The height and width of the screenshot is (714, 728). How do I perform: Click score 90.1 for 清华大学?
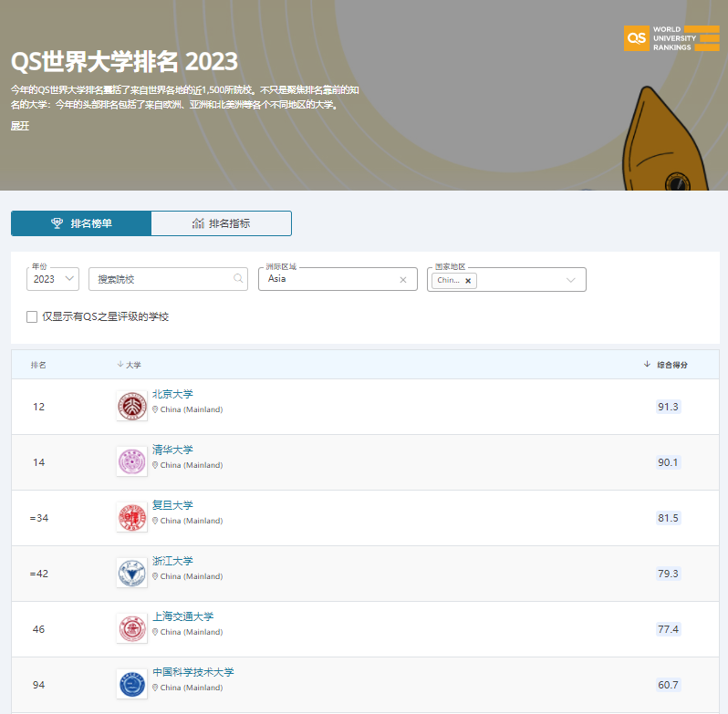point(668,462)
